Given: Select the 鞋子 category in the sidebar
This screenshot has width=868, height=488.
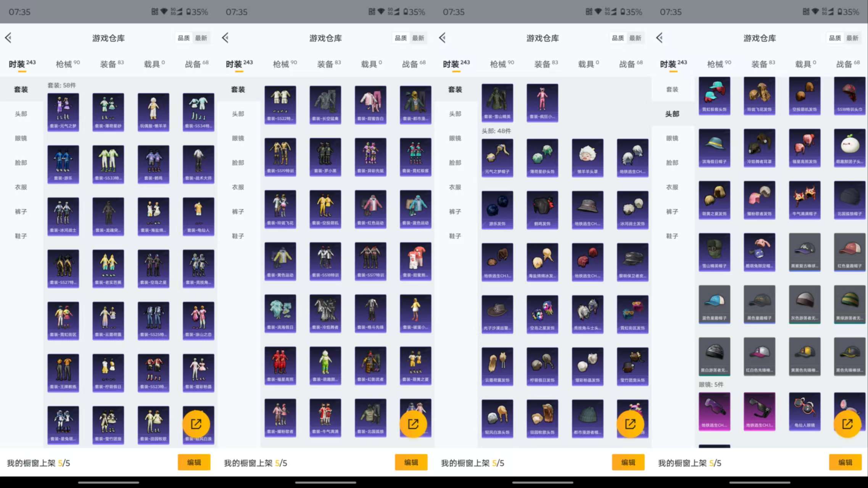Looking at the screenshot, I should (x=21, y=236).
